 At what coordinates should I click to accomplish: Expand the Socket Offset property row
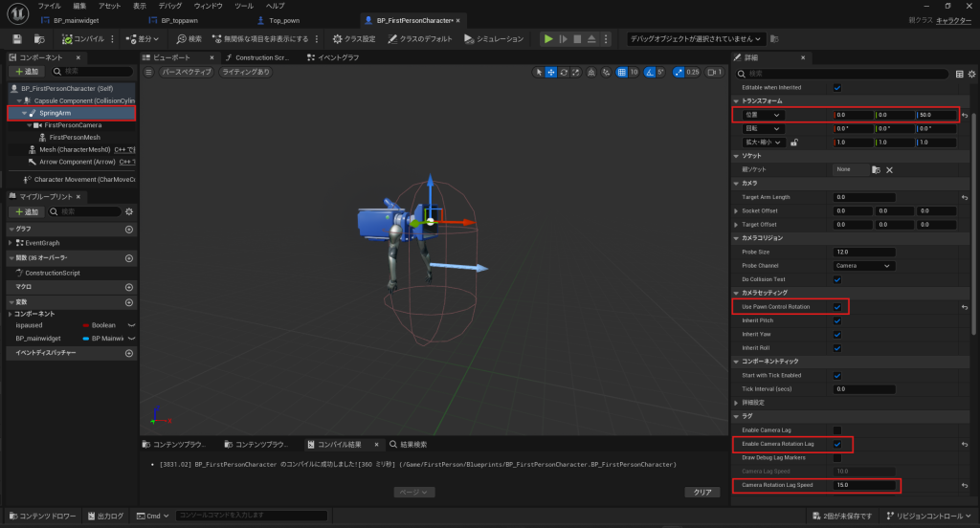point(736,210)
